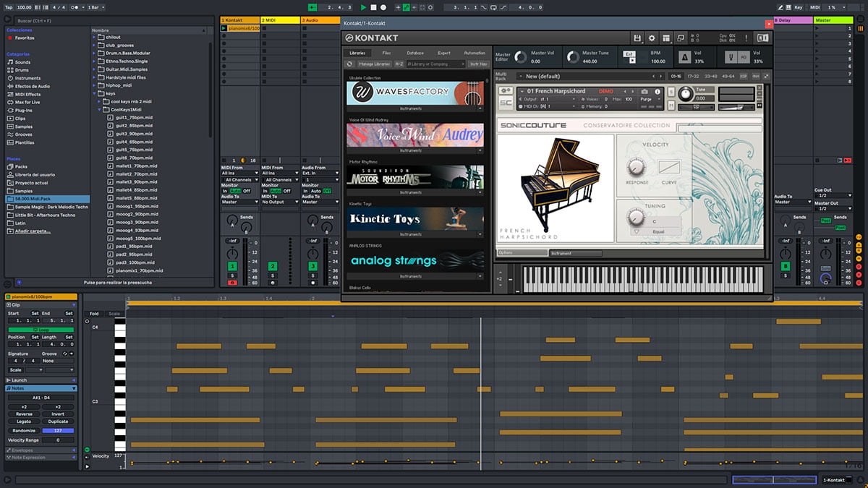Open the Automation tab in Kontakt

[x=475, y=53]
